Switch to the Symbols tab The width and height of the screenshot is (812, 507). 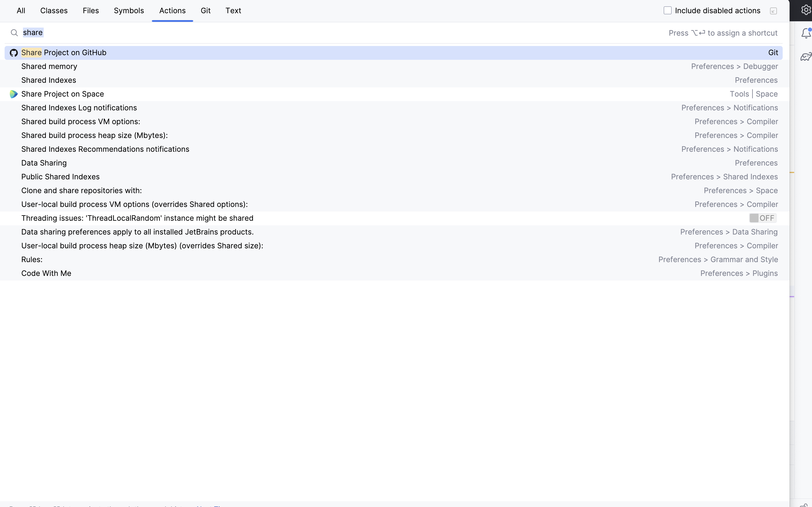pyautogui.click(x=129, y=11)
